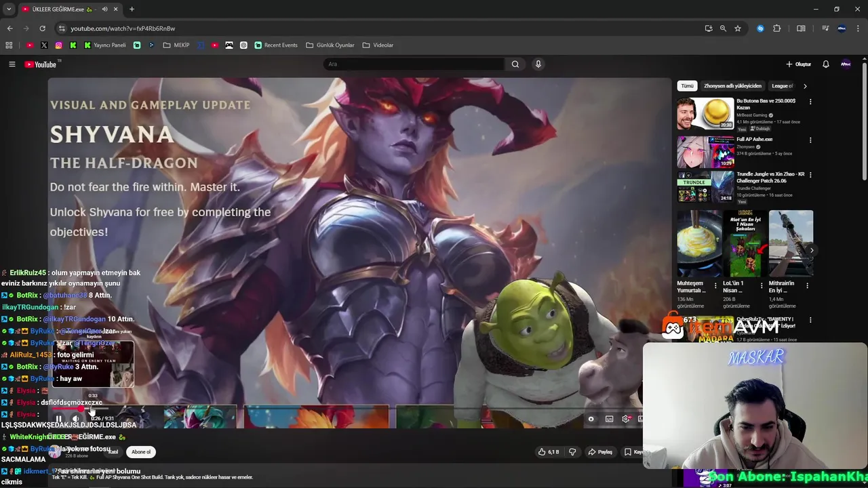Image resolution: width=868 pixels, height=488 pixels.
Task: Open the Chrome tab search dropdown
Action: (9, 9)
